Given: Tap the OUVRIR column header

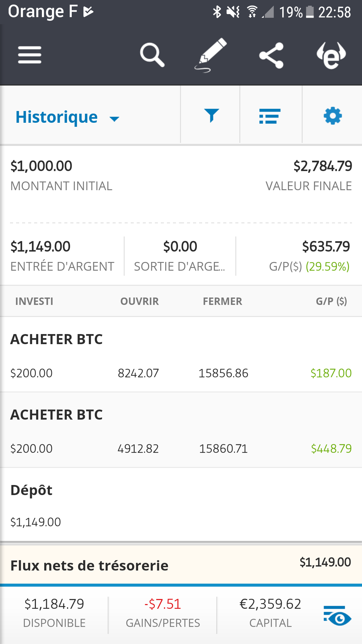Looking at the screenshot, I should [x=139, y=301].
